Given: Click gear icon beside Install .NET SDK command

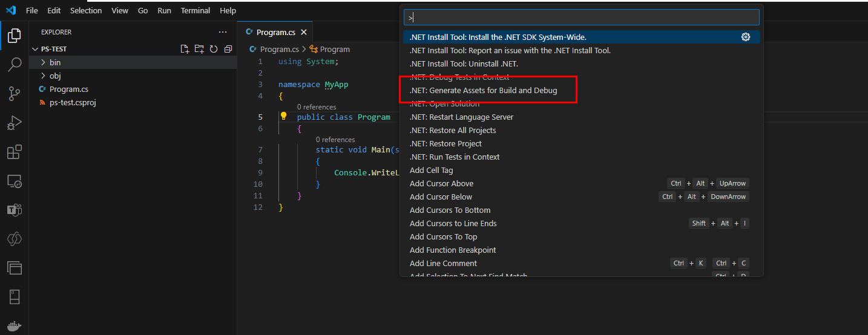Looking at the screenshot, I should click(746, 37).
